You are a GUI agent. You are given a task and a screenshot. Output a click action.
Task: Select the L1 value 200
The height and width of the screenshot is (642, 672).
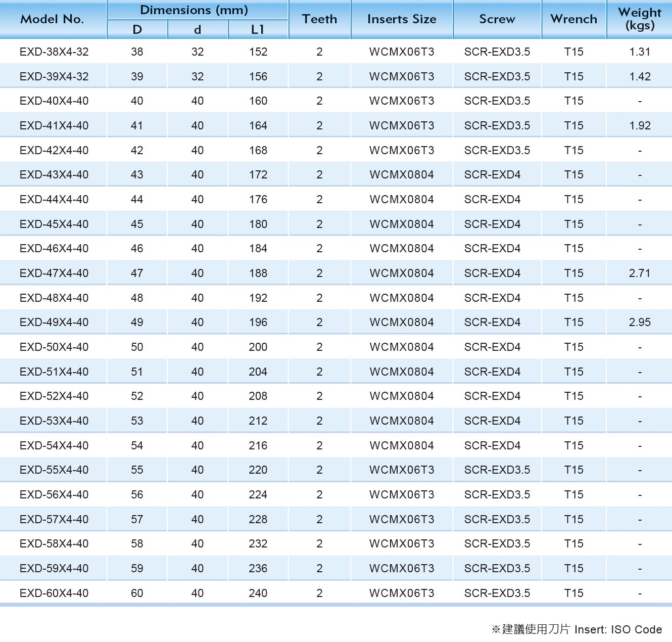click(258, 347)
